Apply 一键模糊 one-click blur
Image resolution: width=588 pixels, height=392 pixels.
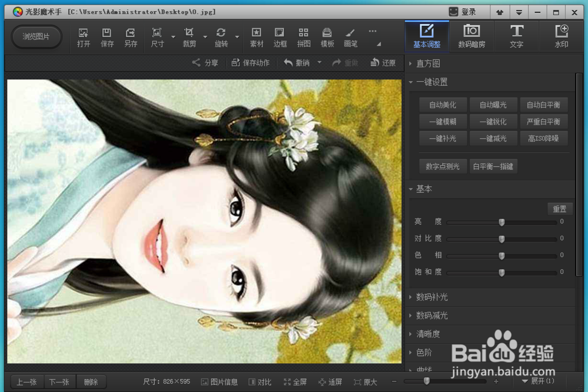tap(443, 122)
